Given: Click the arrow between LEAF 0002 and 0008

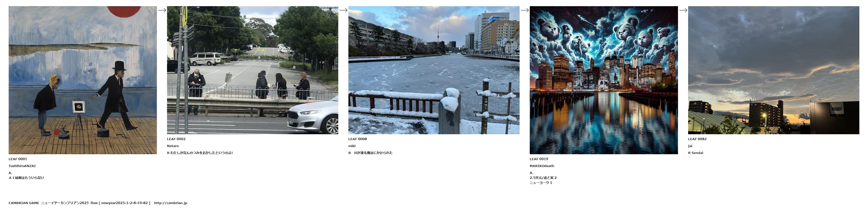Looking at the screenshot, I should point(343,10).
